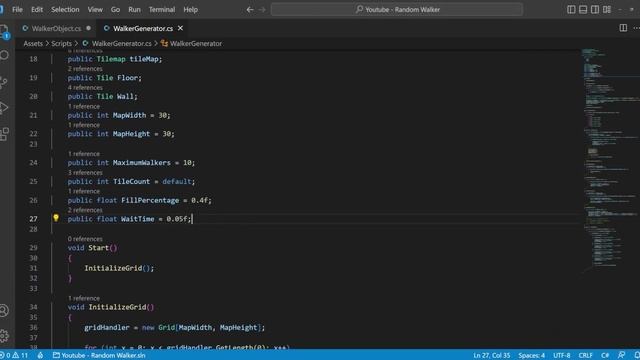Change CRLF end of line sequence
This screenshot has width=640, height=360.
click(x=585, y=356)
